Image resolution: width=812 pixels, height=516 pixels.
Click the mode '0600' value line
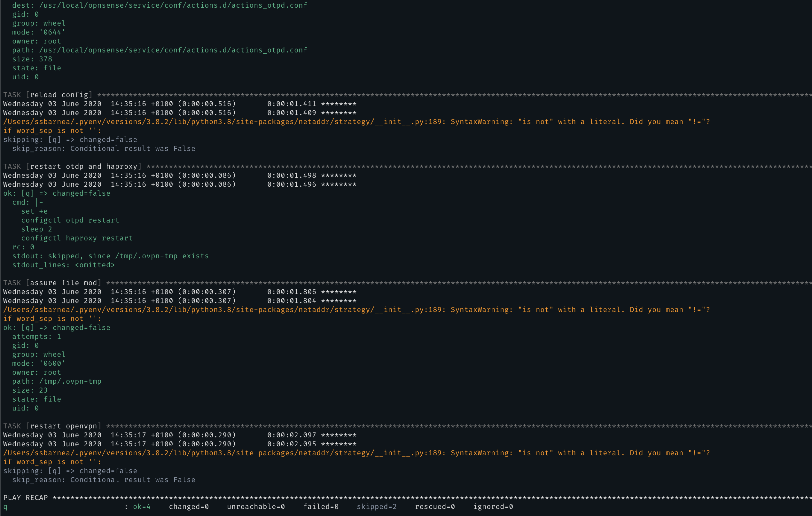(38, 363)
